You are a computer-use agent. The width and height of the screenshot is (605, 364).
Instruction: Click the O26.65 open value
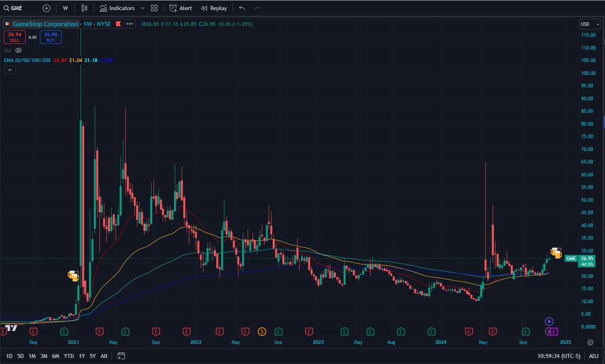tap(151, 24)
